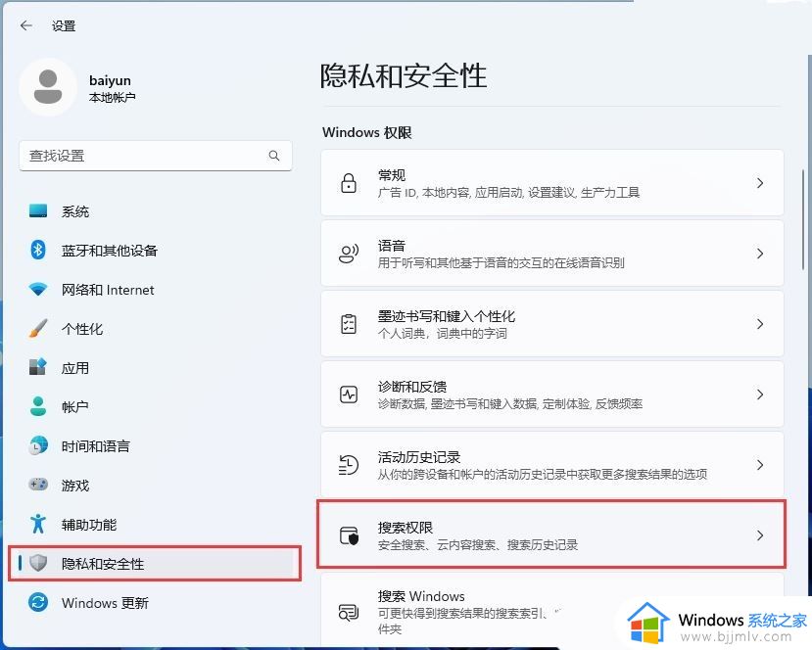
Task: Open the baiyun user avatar
Action: [x=48, y=87]
